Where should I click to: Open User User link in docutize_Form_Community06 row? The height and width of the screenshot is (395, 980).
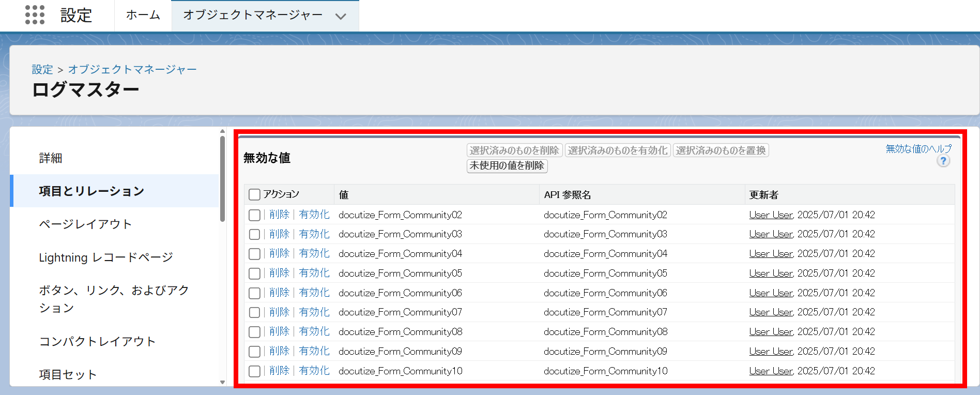point(771,293)
